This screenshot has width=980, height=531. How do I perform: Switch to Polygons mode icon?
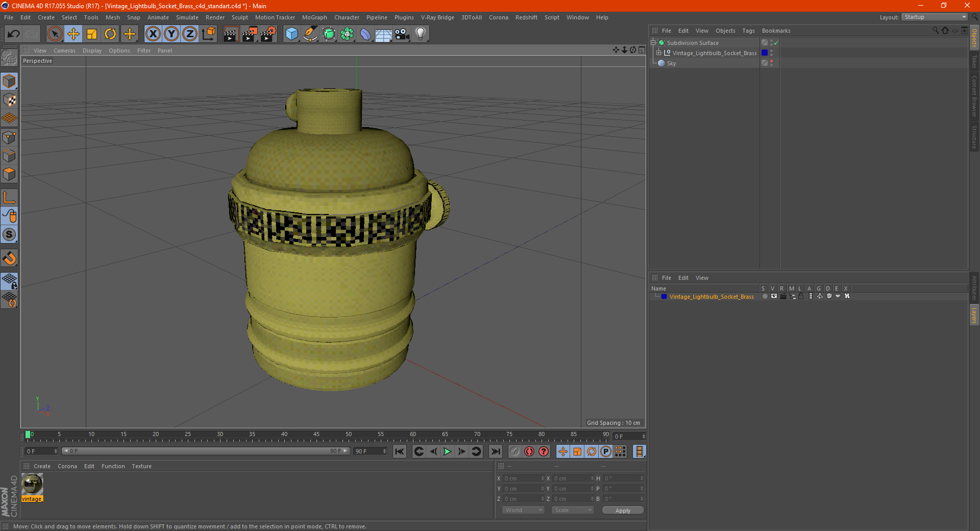pos(9,174)
